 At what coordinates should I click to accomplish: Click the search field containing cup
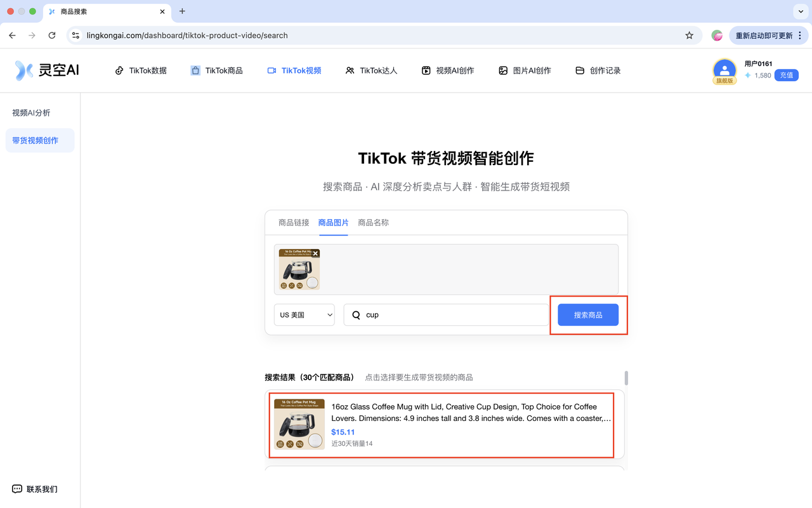click(x=446, y=315)
